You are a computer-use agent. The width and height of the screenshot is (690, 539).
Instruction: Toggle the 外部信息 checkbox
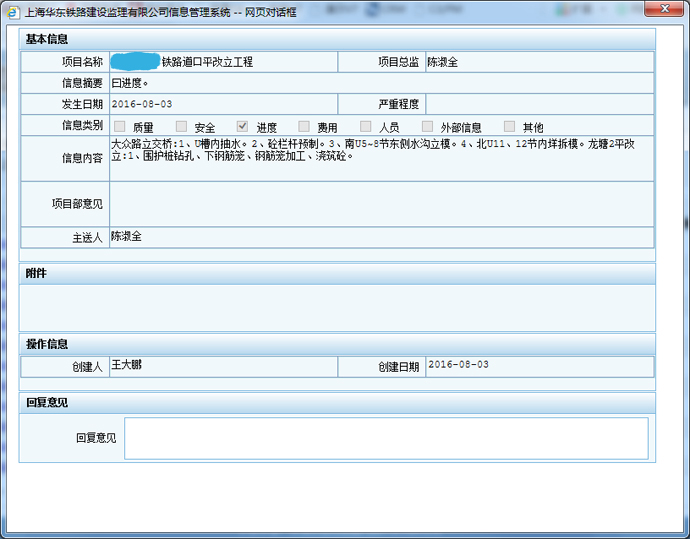point(428,127)
